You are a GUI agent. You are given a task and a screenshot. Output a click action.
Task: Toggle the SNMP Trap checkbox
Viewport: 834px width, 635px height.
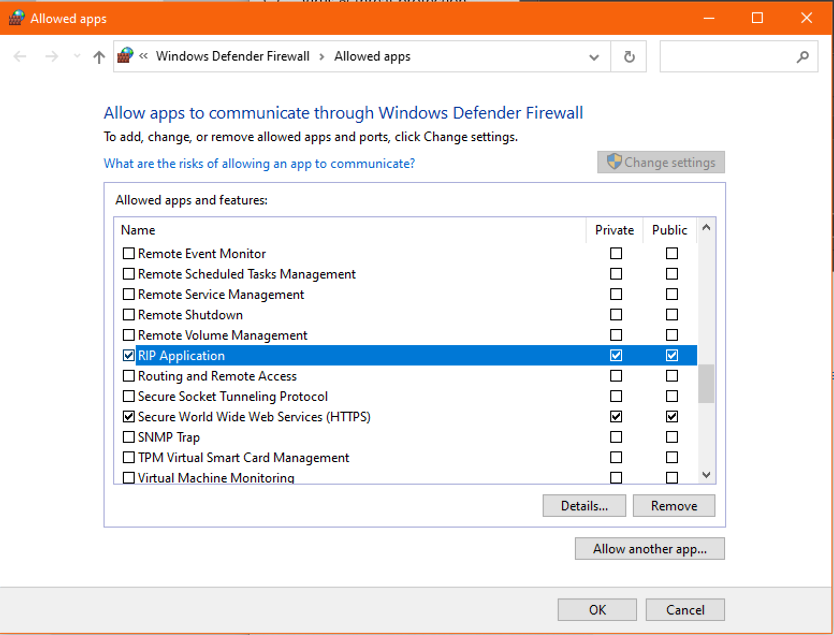[x=129, y=437]
